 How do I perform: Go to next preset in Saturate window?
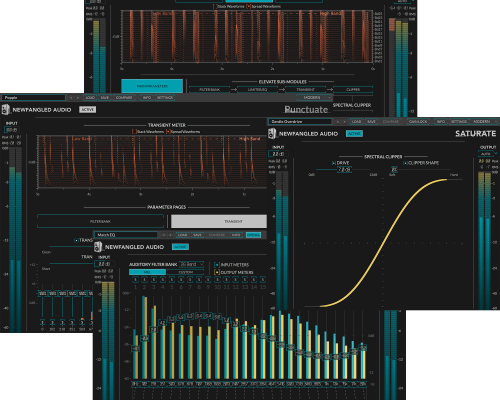(x=344, y=122)
